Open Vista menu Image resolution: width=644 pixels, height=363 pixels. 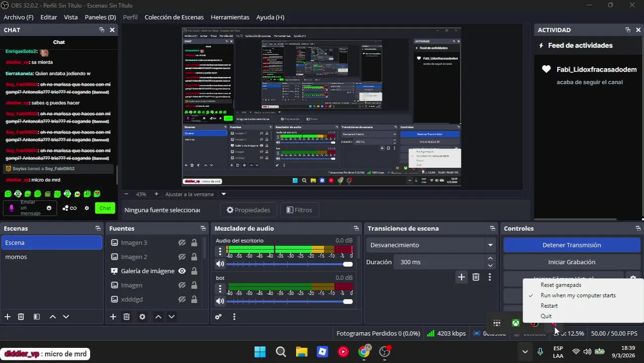pos(71,17)
